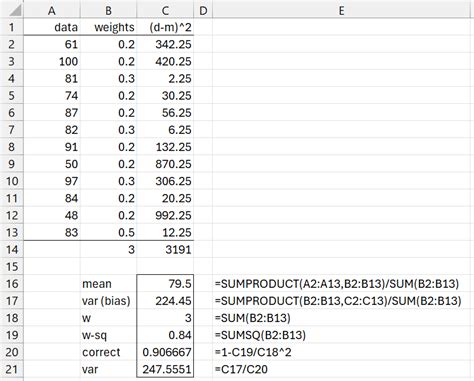The width and height of the screenshot is (474, 381).
Task: Select row 14 header
Action: click(x=12, y=249)
